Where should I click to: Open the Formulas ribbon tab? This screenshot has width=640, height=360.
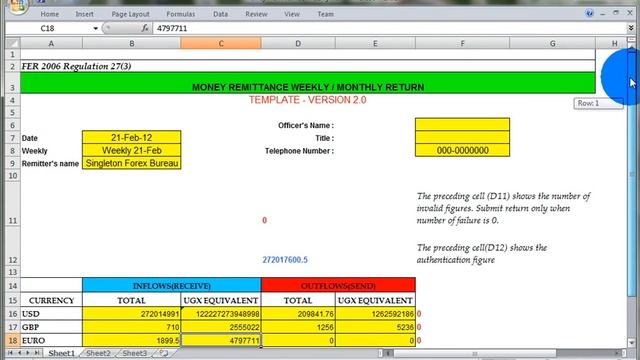click(180, 14)
